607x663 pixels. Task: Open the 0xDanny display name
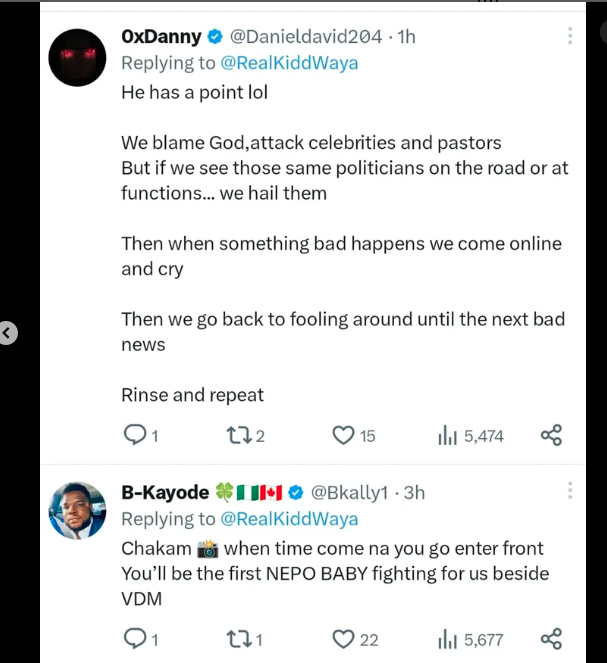point(160,37)
